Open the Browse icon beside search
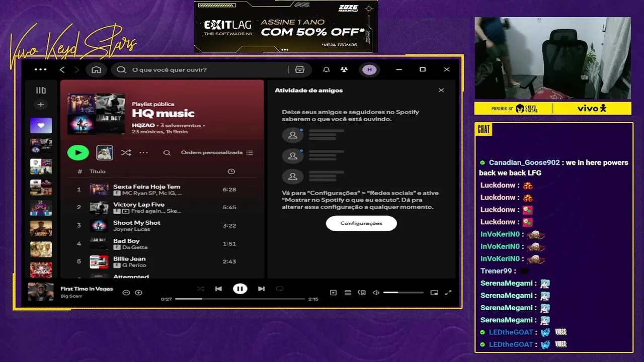Image resolution: width=644 pixels, height=362 pixels. [300, 69]
